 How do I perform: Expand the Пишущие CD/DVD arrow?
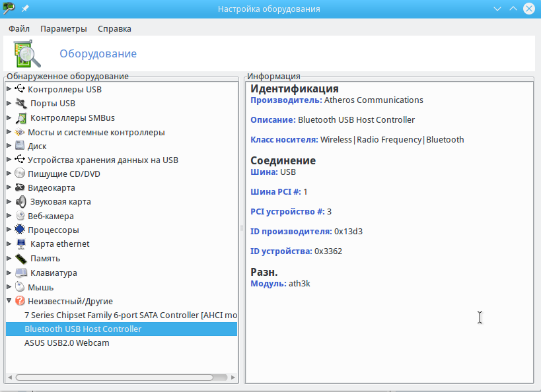pos(9,174)
